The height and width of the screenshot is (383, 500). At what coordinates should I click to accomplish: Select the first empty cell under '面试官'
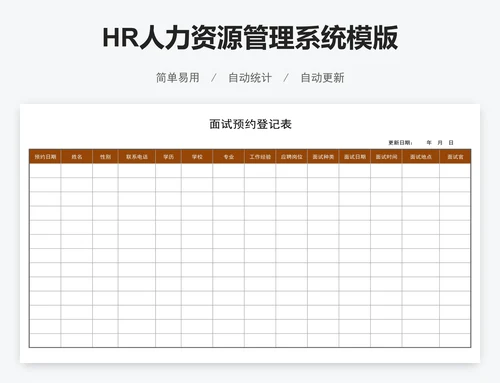point(455,170)
